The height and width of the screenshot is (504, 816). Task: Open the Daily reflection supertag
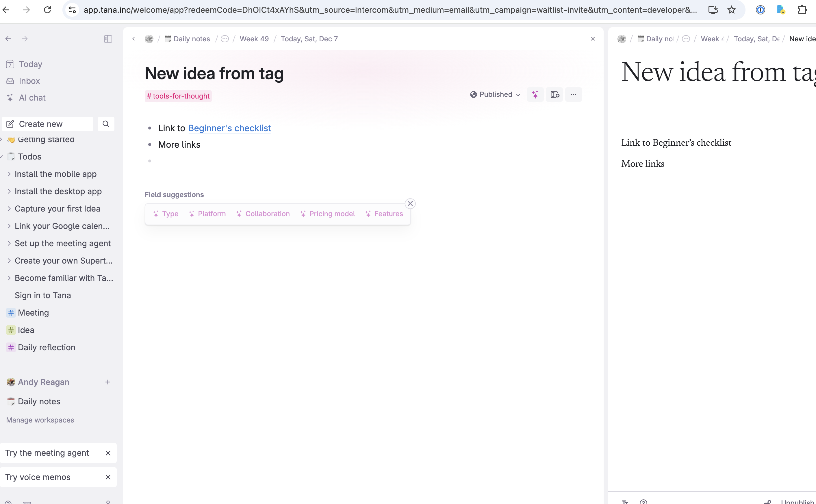click(x=47, y=347)
